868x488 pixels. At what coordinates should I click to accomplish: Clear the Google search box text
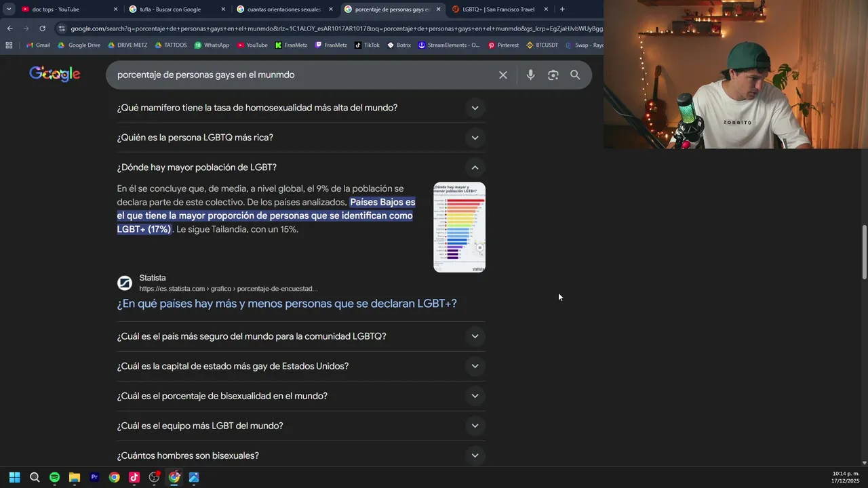tap(503, 75)
